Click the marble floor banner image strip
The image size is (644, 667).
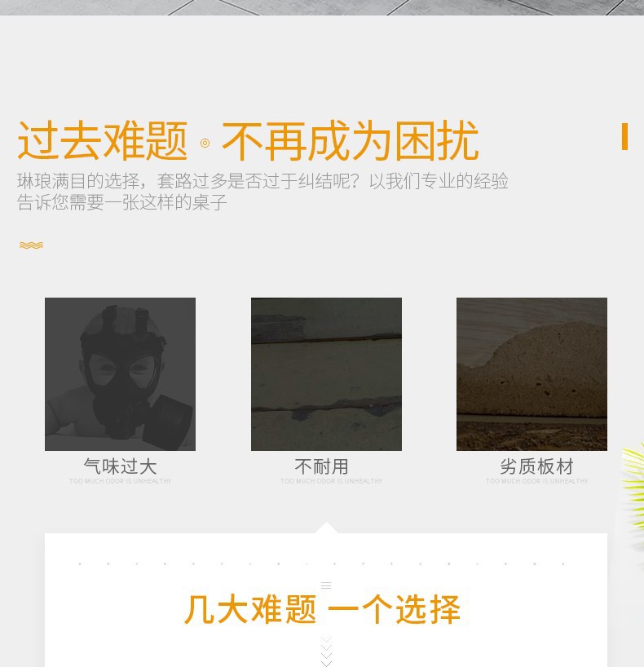coord(322,7)
